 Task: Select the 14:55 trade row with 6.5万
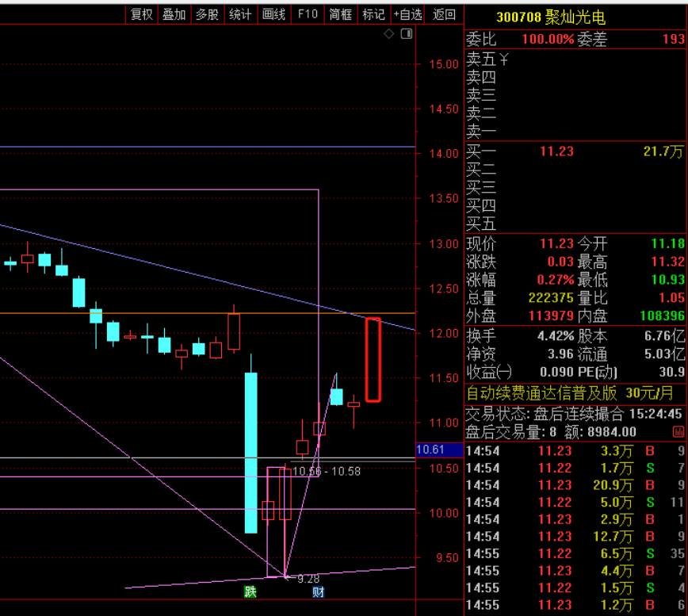point(575,553)
